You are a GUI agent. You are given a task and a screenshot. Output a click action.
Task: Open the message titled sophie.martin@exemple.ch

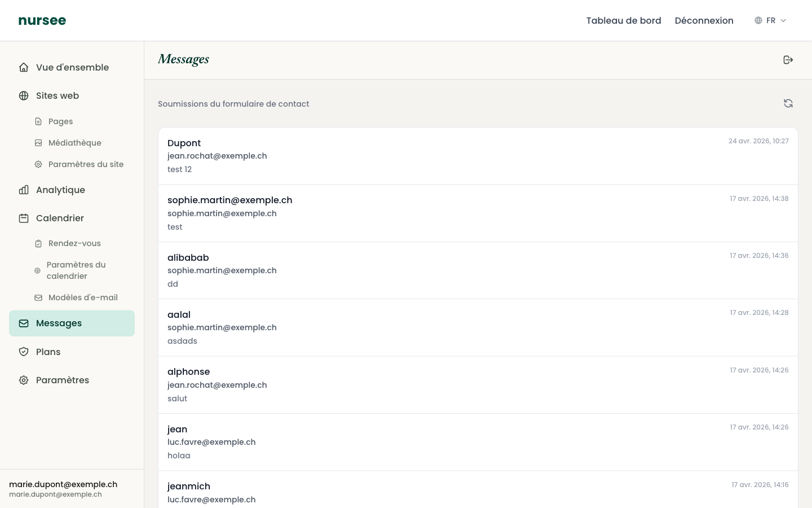tap(478, 213)
